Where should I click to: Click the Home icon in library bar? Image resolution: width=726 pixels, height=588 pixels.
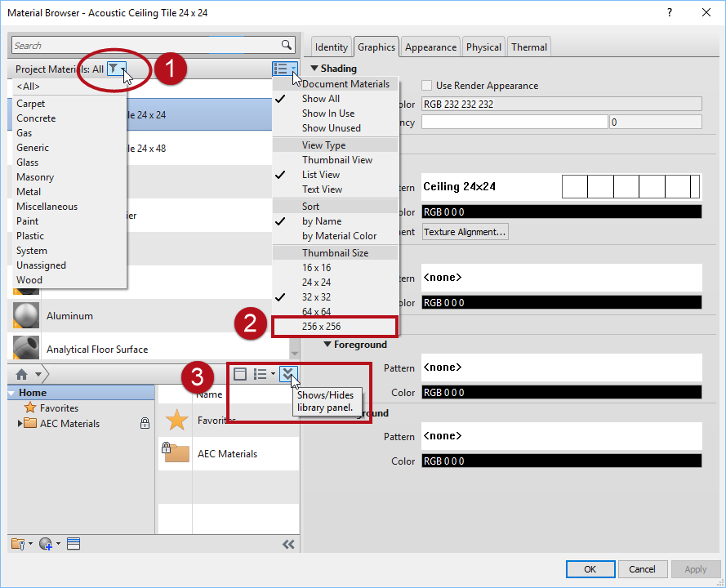pos(22,375)
